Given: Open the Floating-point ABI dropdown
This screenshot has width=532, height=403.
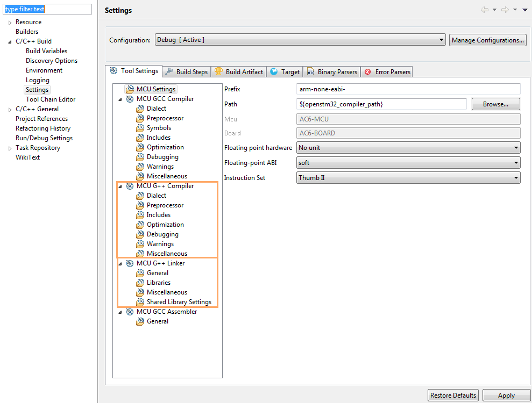Looking at the screenshot, I should 408,163.
